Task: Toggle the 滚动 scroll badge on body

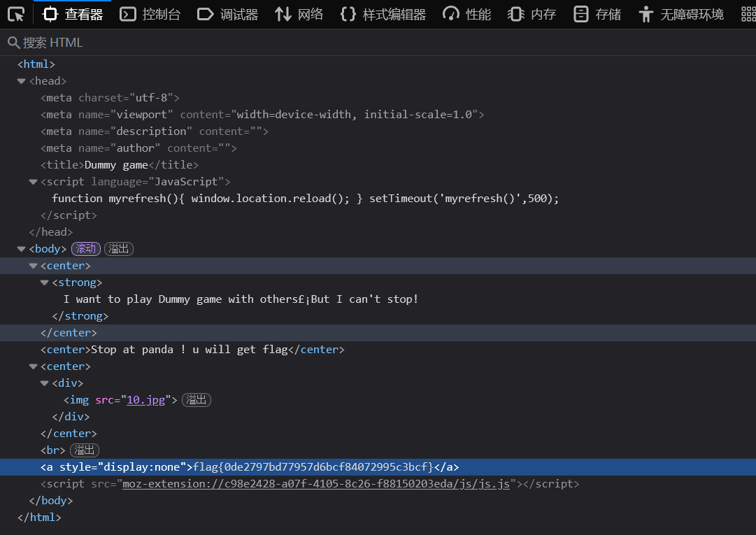Action: click(x=86, y=249)
